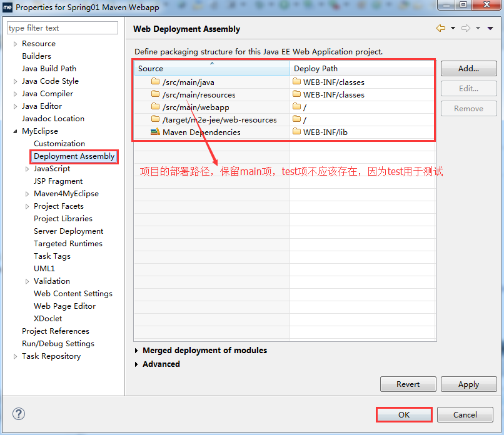This screenshot has height=435, width=504.
Task: Click the WEB-INF/lib deploy path cell
Action: tap(362, 132)
